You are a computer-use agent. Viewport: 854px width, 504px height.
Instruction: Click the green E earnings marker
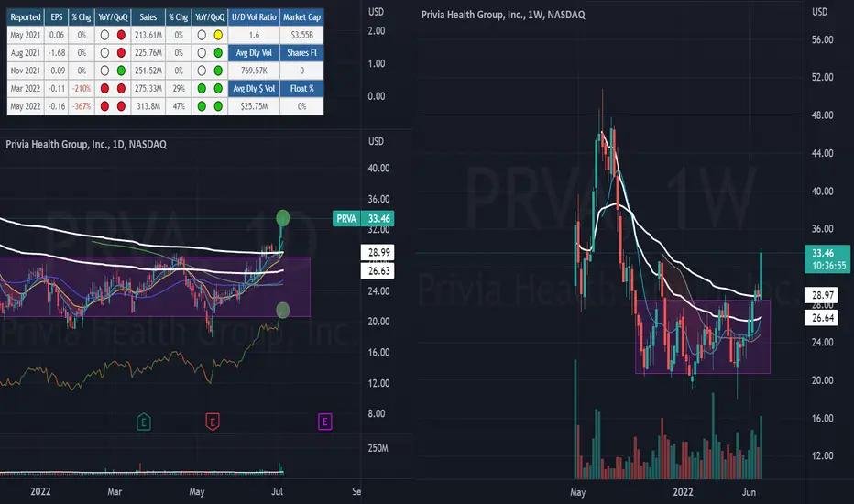pos(143,422)
